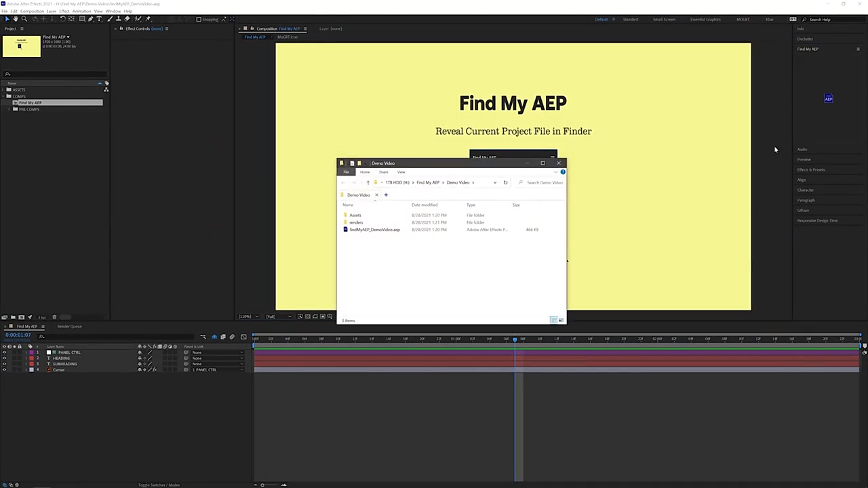Open parent dropdown for PANEL CTRL layer
Image resolution: width=868 pixels, height=488 pixels.
coord(218,352)
